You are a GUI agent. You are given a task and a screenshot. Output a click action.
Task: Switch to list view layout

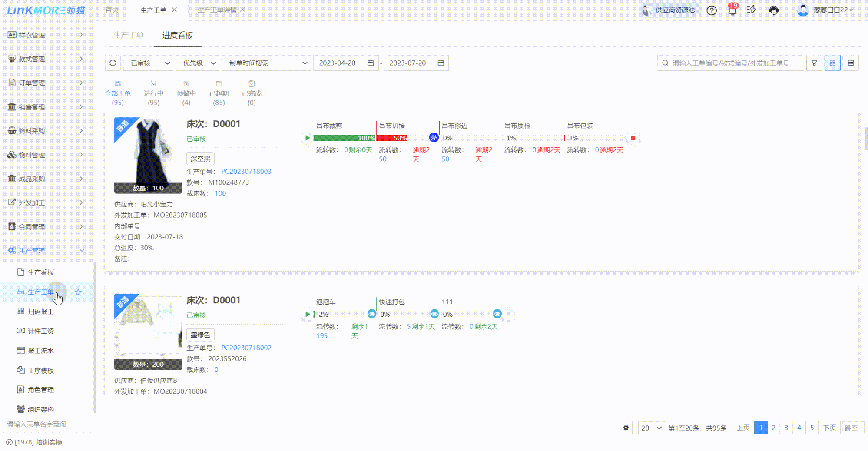click(851, 63)
